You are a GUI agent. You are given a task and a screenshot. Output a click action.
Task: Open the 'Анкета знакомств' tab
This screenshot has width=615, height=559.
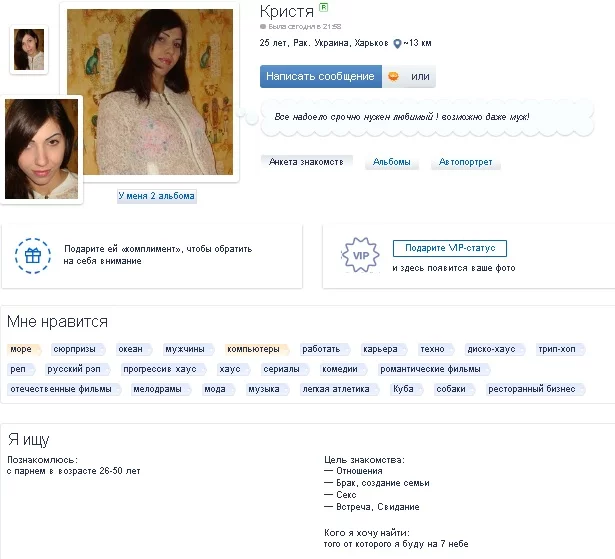[x=306, y=162]
